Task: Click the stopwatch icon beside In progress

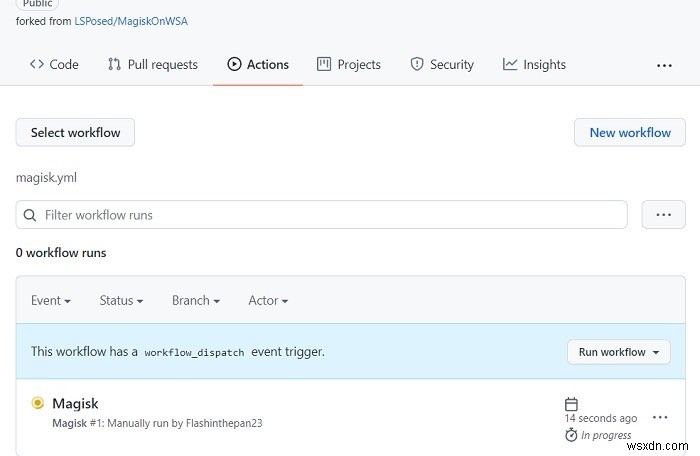Action: (x=571, y=435)
